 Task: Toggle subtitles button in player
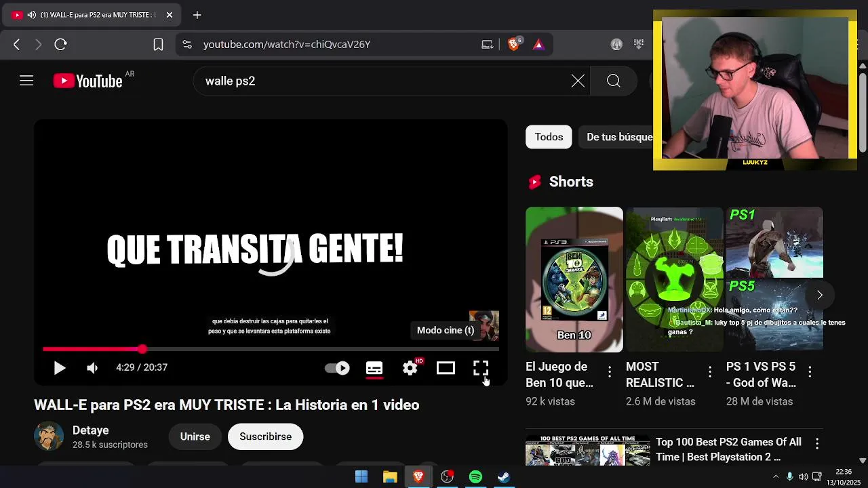(x=374, y=368)
